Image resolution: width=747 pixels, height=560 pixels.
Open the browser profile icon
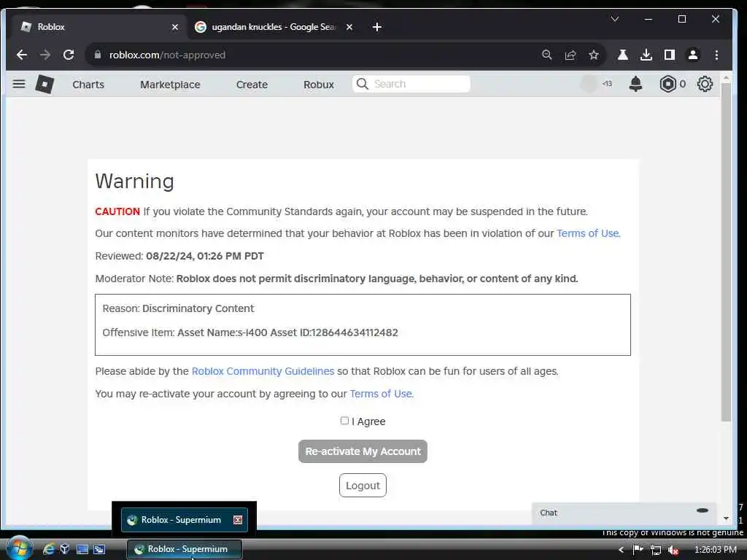coord(693,55)
